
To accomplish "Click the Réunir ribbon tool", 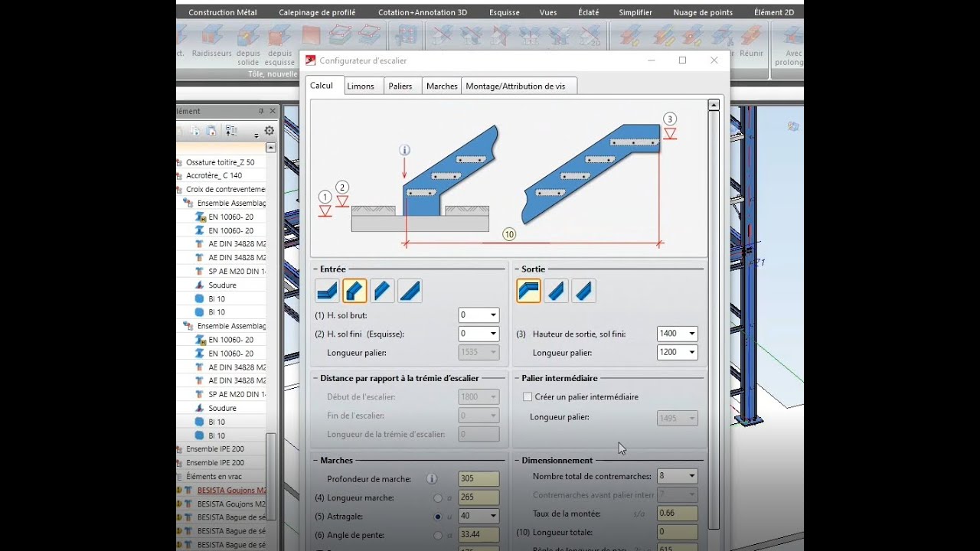I will tap(751, 42).
